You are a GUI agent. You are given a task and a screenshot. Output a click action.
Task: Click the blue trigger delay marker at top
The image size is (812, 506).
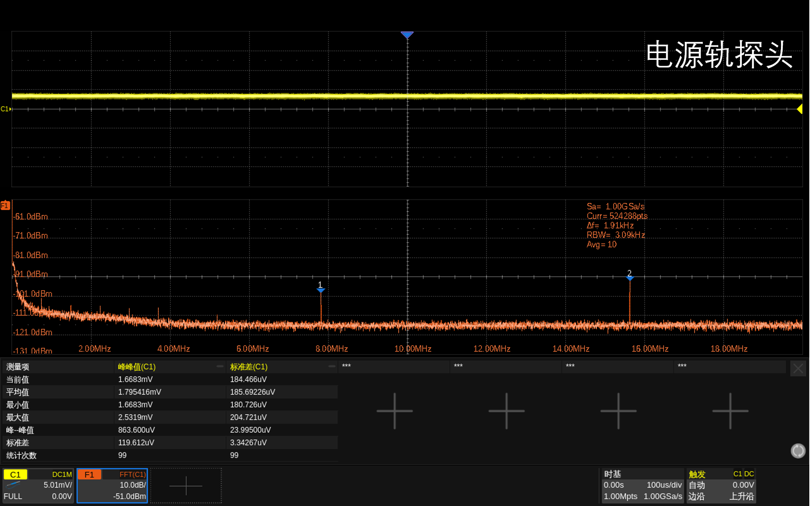pos(407,35)
